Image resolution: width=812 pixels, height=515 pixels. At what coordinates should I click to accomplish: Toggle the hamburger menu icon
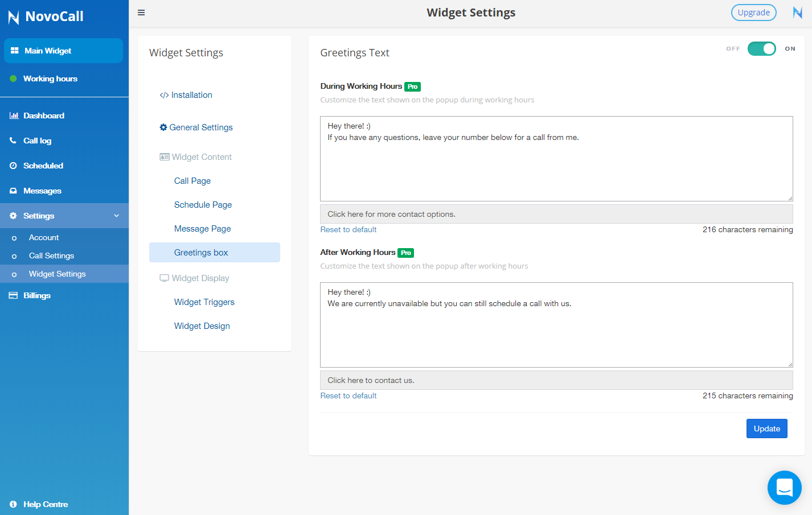tap(141, 13)
